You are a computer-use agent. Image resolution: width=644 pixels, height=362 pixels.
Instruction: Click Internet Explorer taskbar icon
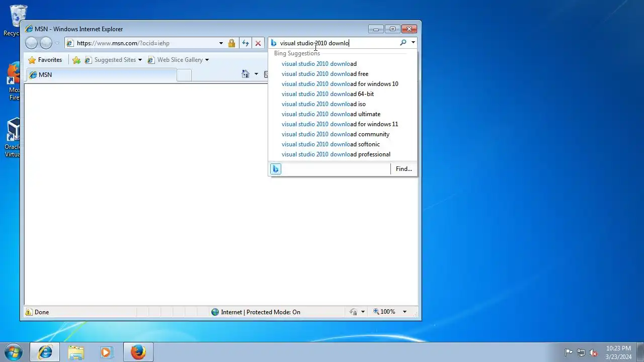point(45,352)
